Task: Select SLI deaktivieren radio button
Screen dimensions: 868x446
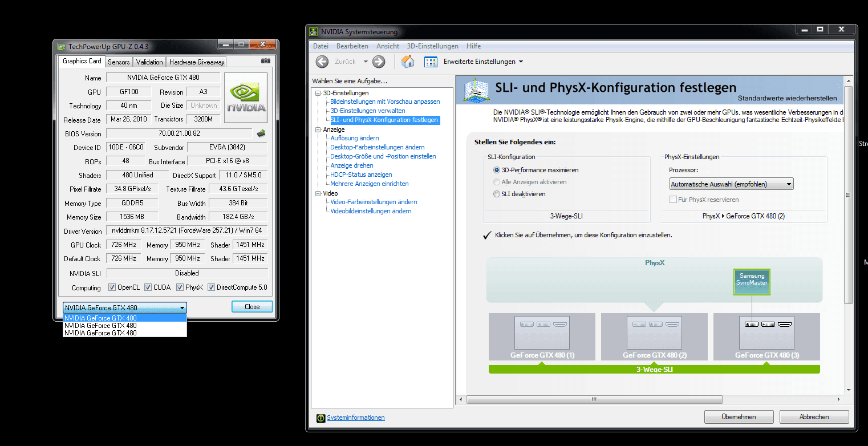Action: (497, 194)
